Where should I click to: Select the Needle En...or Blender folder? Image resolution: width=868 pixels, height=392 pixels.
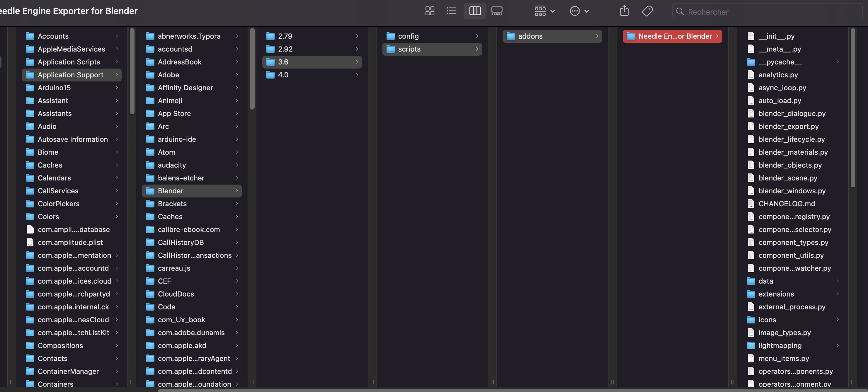click(x=672, y=36)
